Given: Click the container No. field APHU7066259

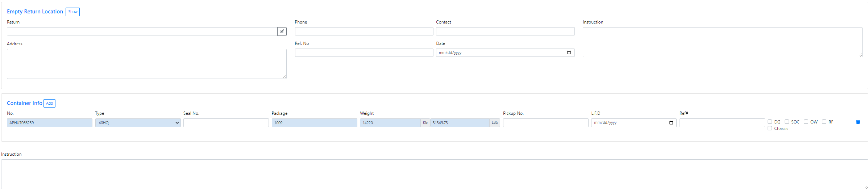Looking at the screenshot, I should 49,123.
